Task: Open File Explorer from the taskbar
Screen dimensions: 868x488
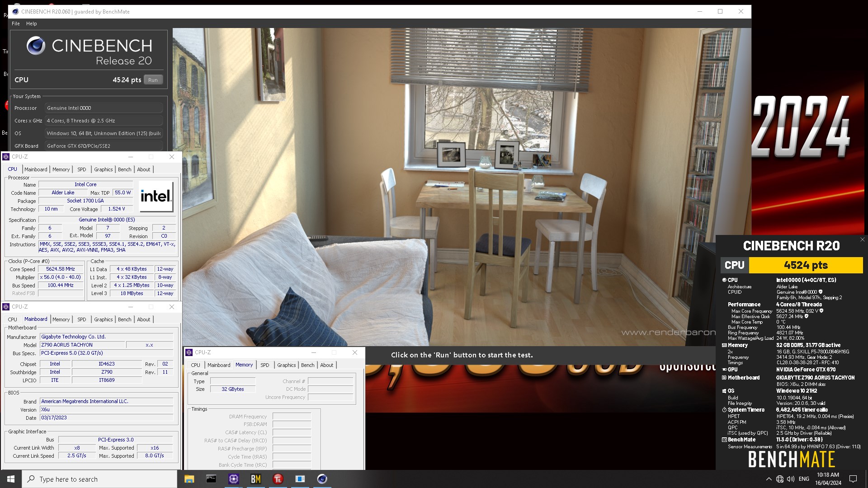Action: click(x=189, y=479)
